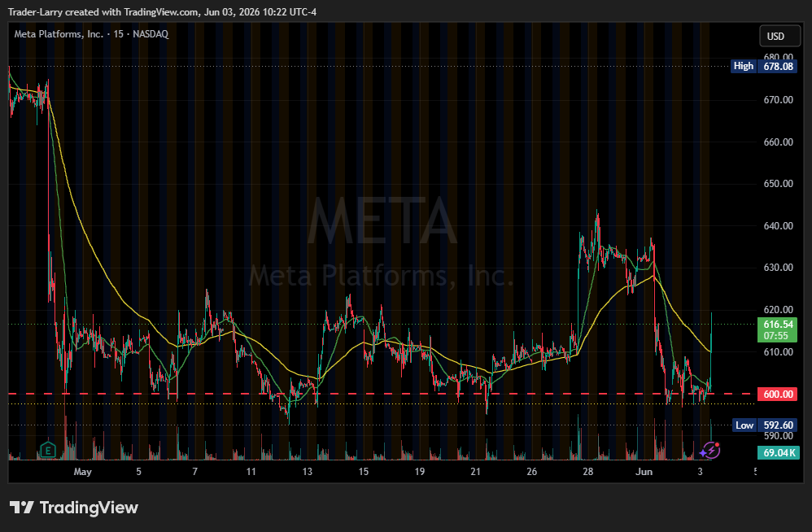Click the 11 date label on time axis

click(x=251, y=472)
